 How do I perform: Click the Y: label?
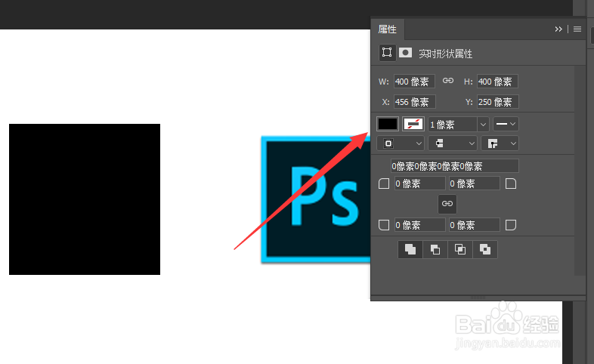point(469,102)
